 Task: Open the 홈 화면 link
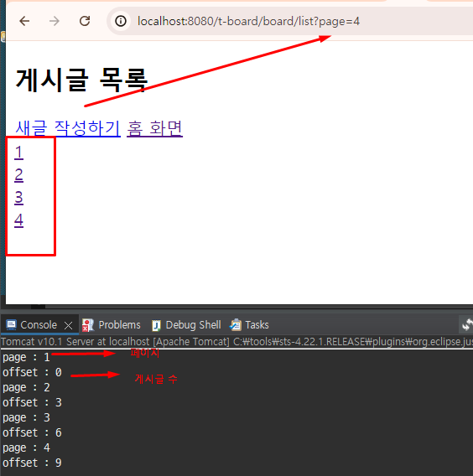(154, 128)
